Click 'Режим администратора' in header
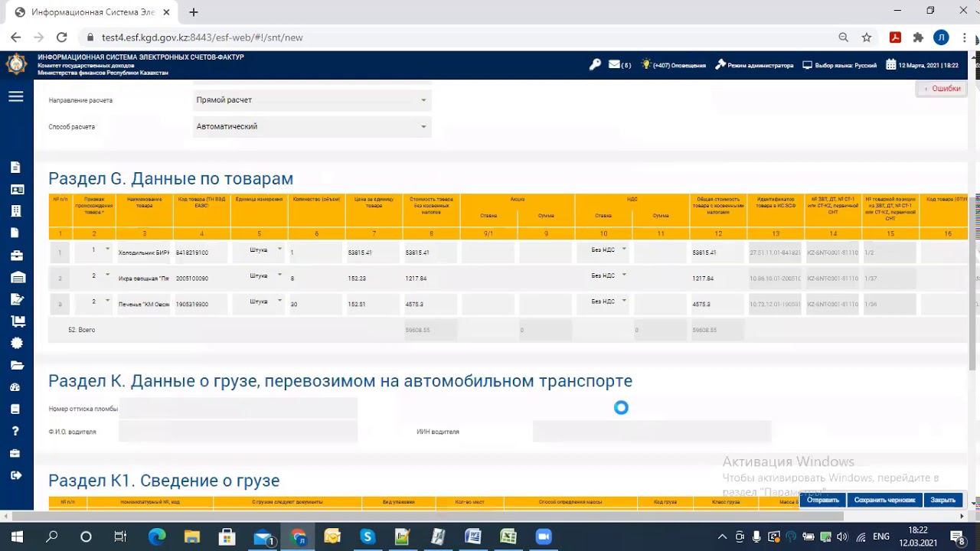This screenshot has width=980, height=551. pos(754,65)
